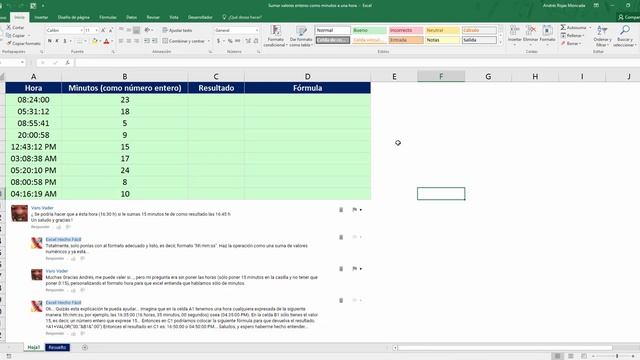Click decrease decimals icon
The width and height of the screenshot is (640, 360).
click(256, 41)
